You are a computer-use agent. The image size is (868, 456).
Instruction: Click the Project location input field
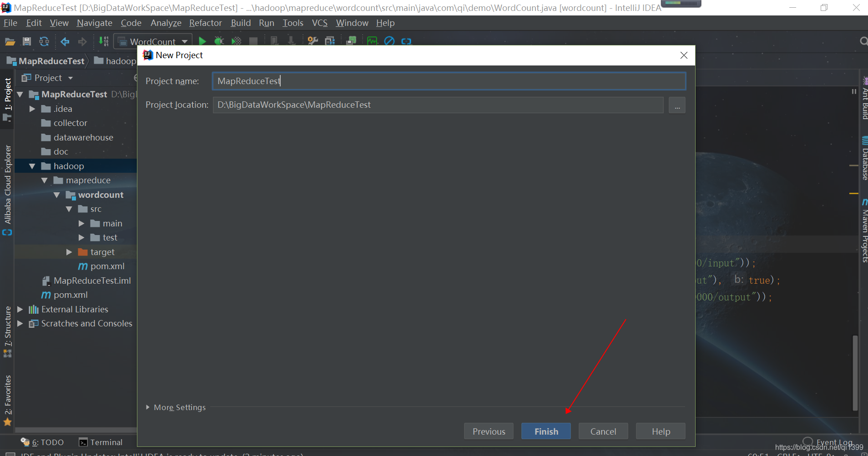pyautogui.click(x=438, y=105)
